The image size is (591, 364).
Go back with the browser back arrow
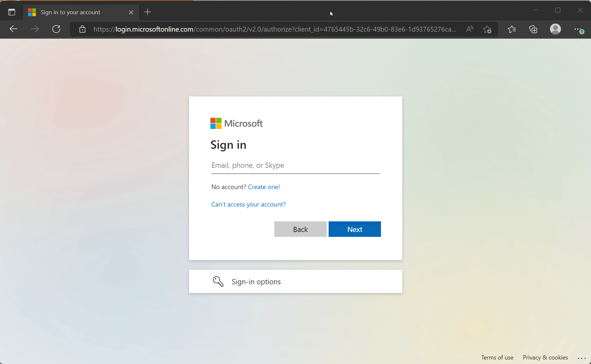[14, 29]
